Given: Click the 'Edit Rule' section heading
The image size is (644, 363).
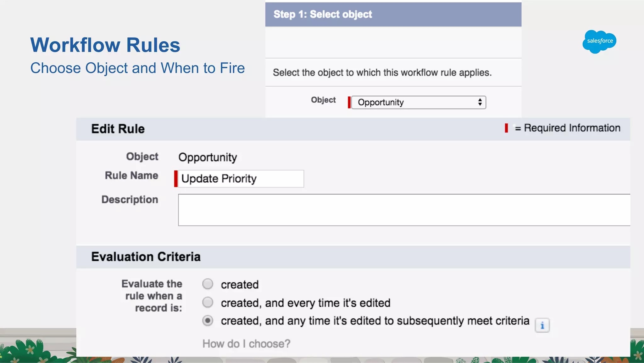Looking at the screenshot, I should [x=118, y=129].
